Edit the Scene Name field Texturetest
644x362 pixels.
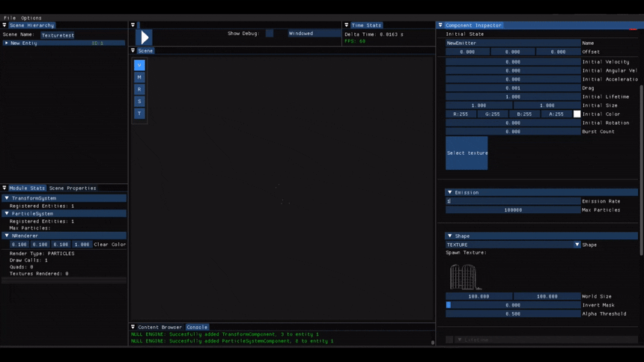point(58,35)
